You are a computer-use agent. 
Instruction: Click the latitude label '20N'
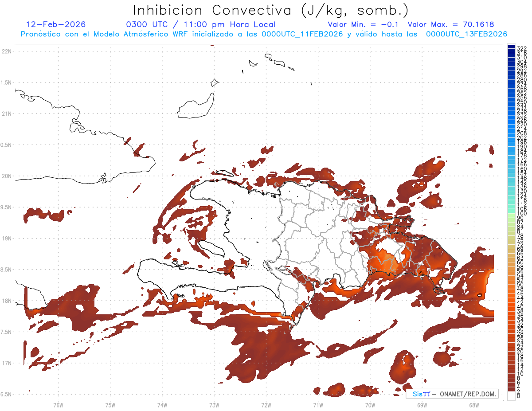(x=7, y=176)
